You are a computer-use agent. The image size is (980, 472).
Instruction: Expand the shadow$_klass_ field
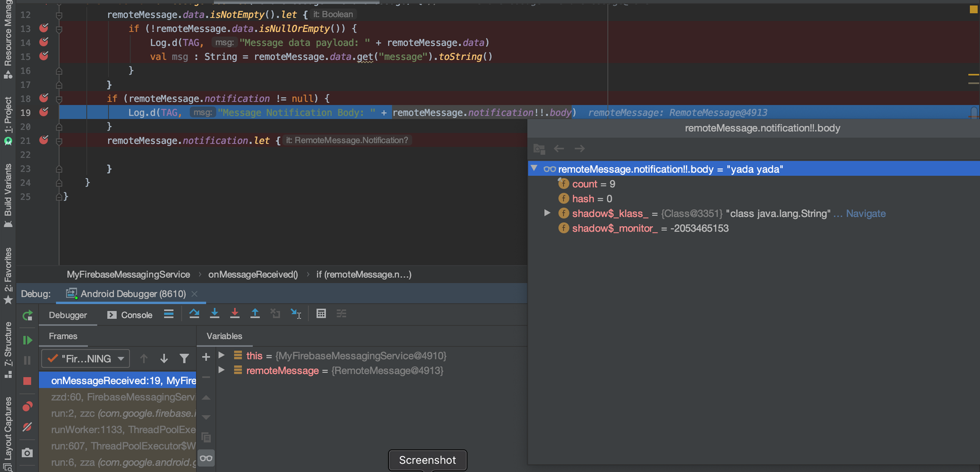point(547,213)
